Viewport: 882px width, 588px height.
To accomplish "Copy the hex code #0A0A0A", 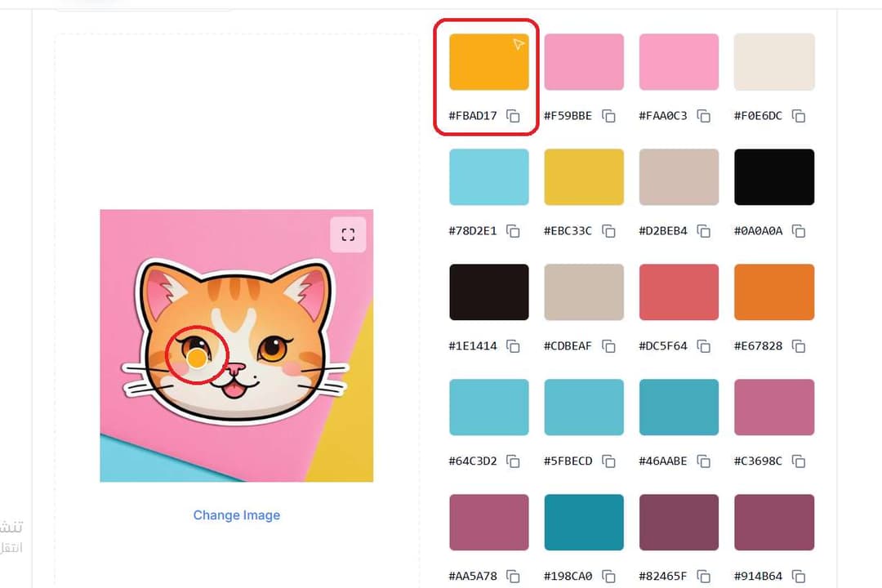I will pyautogui.click(x=798, y=231).
